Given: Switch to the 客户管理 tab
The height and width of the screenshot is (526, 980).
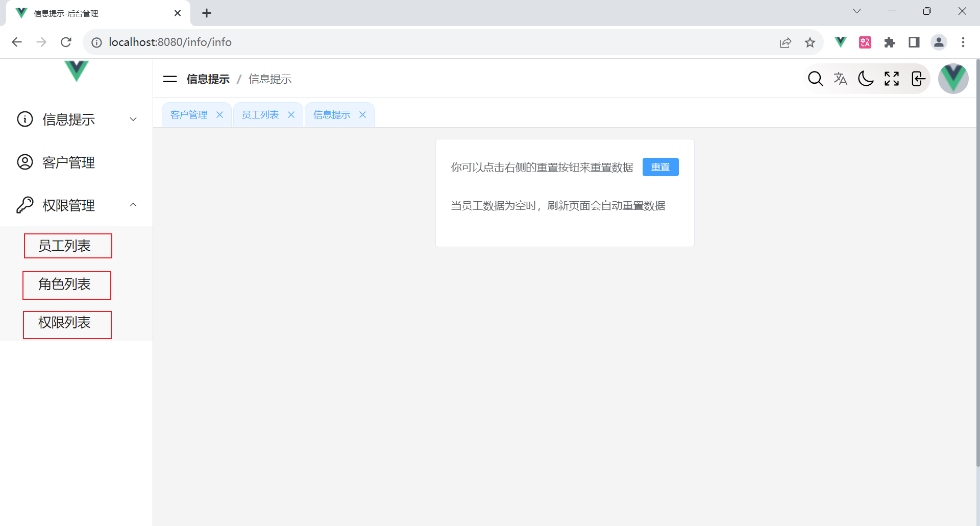Looking at the screenshot, I should pyautogui.click(x=189, y=115).
